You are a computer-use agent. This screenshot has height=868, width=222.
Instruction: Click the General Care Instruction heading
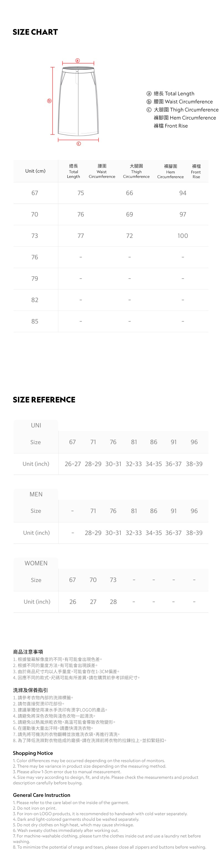click(42, 795)
